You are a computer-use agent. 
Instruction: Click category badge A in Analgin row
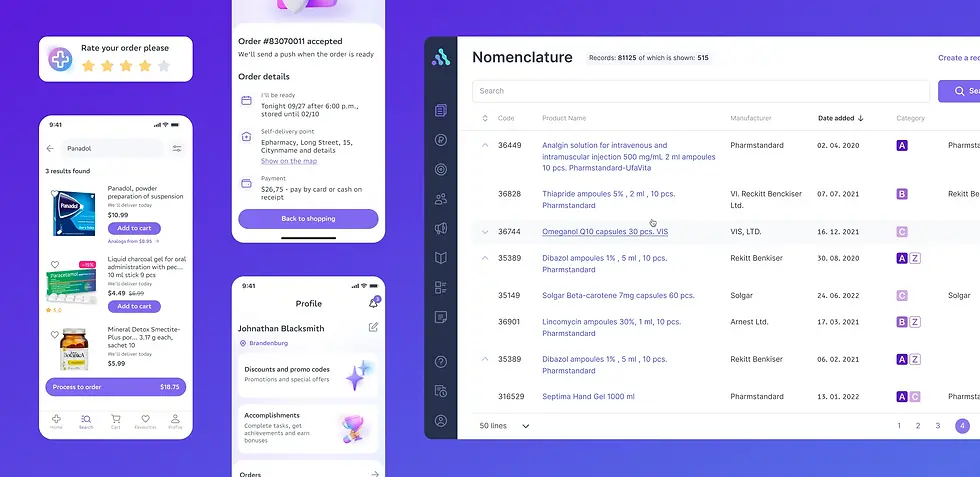(x=902, y=146)
